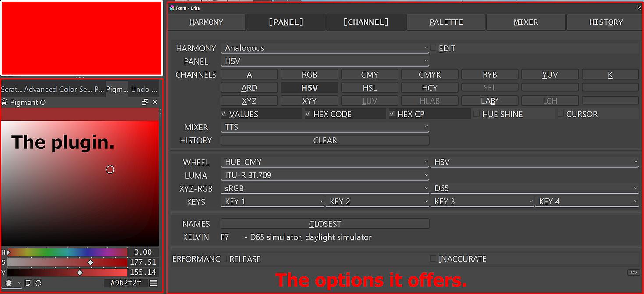The image size is (644, 294).
Task: Click the note icon beside the fill selector
Action: (28, 283)
